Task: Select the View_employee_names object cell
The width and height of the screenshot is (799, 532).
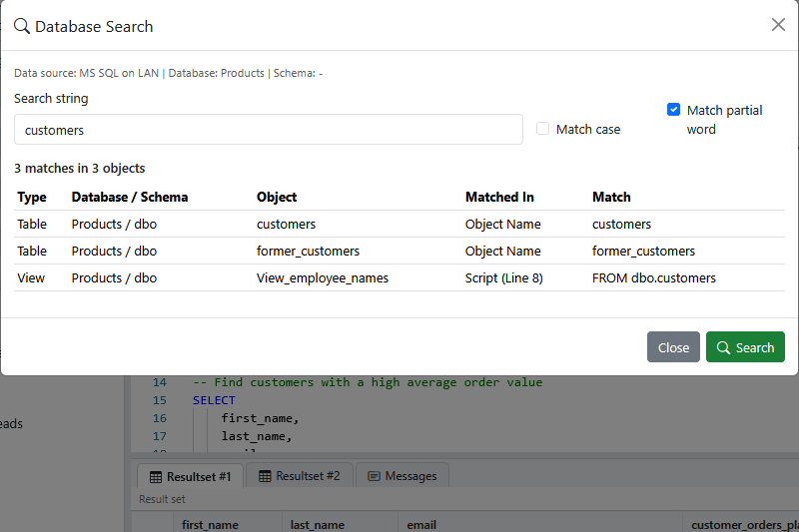Action: [322, 277]
